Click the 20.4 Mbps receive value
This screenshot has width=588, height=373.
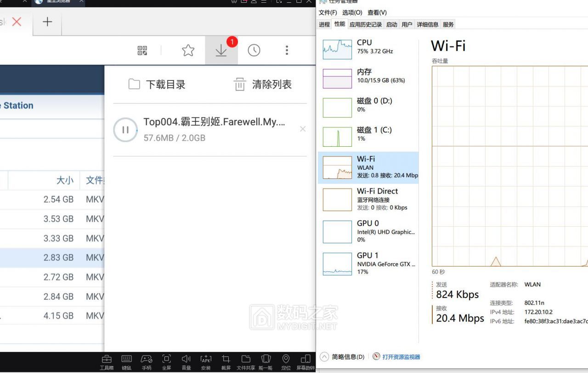[x=460, y=318]
